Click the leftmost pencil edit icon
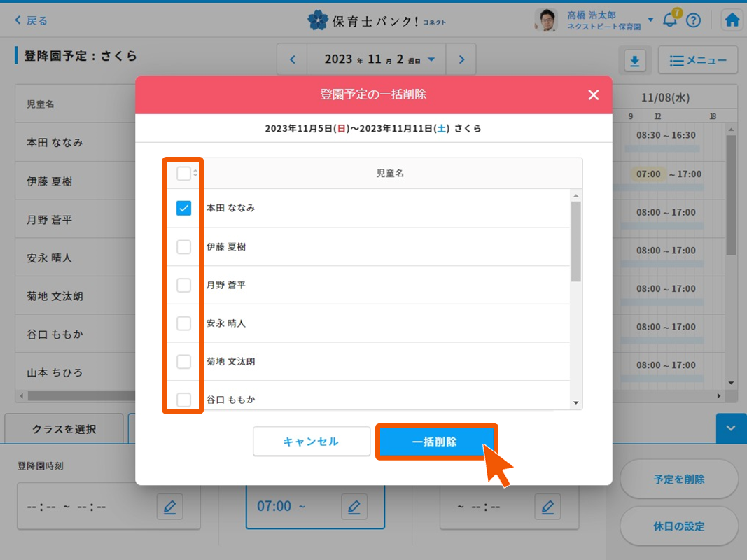Image resolution: width=747 pixels, height=560 pixels. click(169, 506)
